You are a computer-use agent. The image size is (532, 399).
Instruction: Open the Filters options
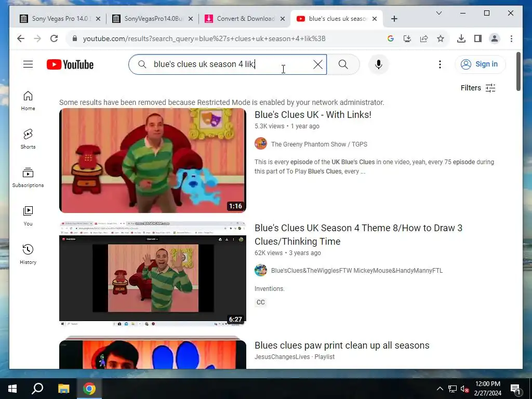point(478,88)
